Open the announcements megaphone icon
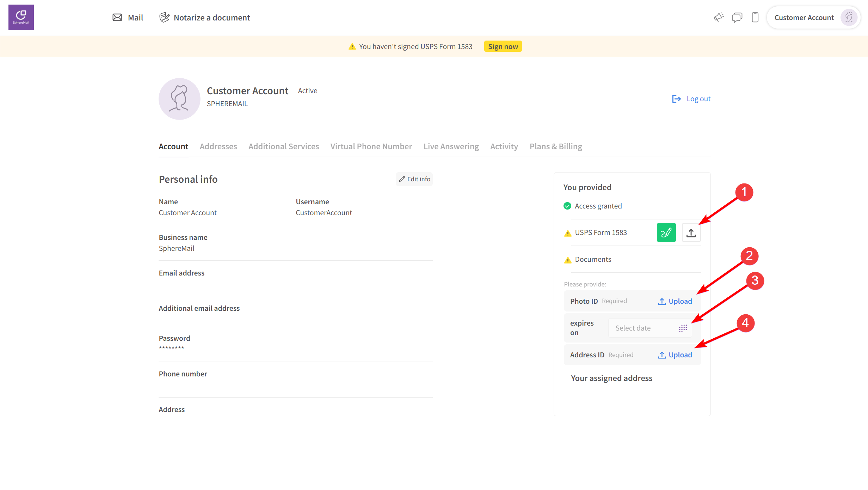Image resolution: width=868 pixels, height=490 pixels. pos(719,17)
